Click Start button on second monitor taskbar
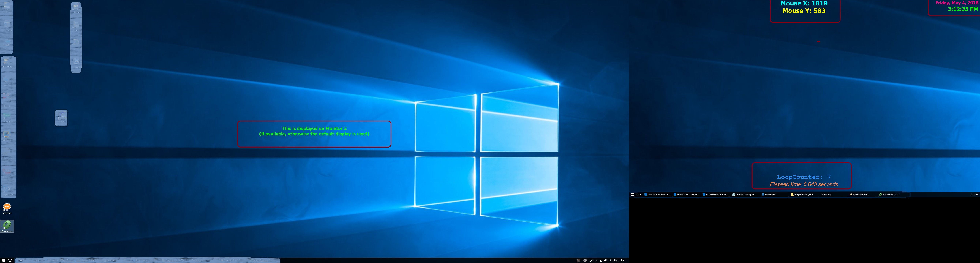 tap(632, 195)
